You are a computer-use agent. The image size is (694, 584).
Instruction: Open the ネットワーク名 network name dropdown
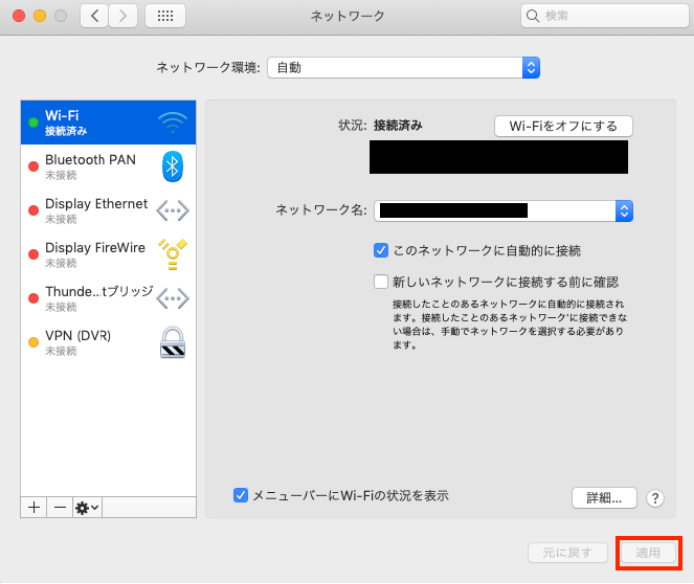tap(504, 211)
